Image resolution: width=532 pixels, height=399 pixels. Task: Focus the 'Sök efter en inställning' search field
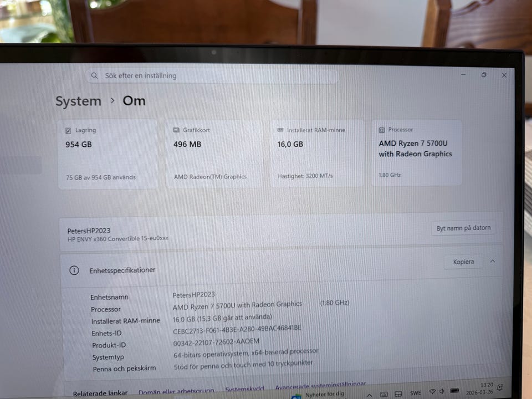click(x=212, y=75)
